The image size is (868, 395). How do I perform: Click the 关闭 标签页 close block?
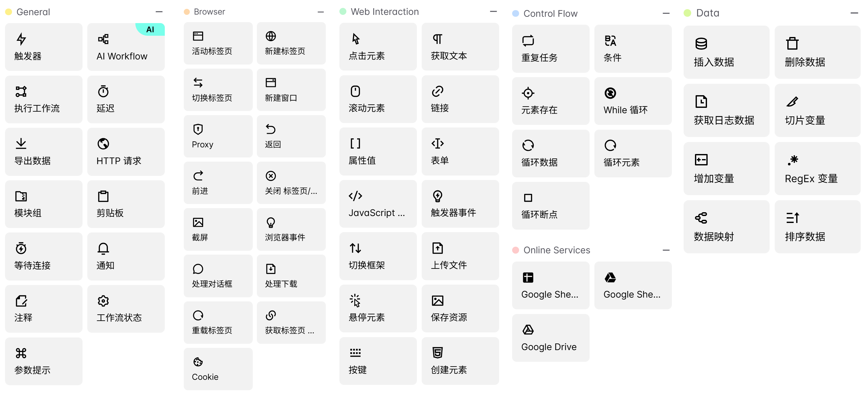(291, 183)
